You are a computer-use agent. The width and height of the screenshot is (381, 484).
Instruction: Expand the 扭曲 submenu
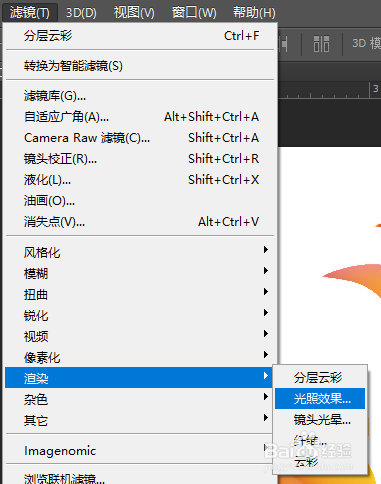click(x=141, y=294)
